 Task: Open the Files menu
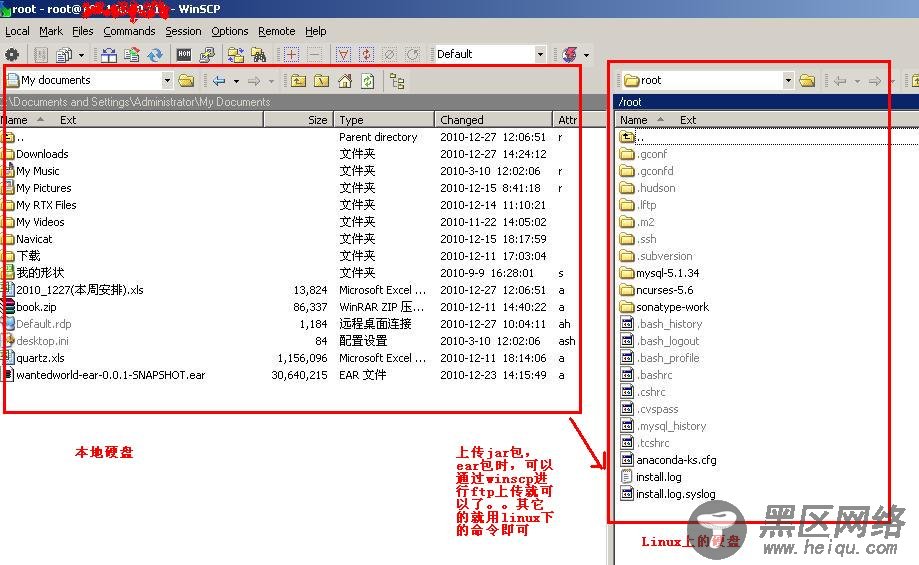pyautogui.click(x=83, y=31)
